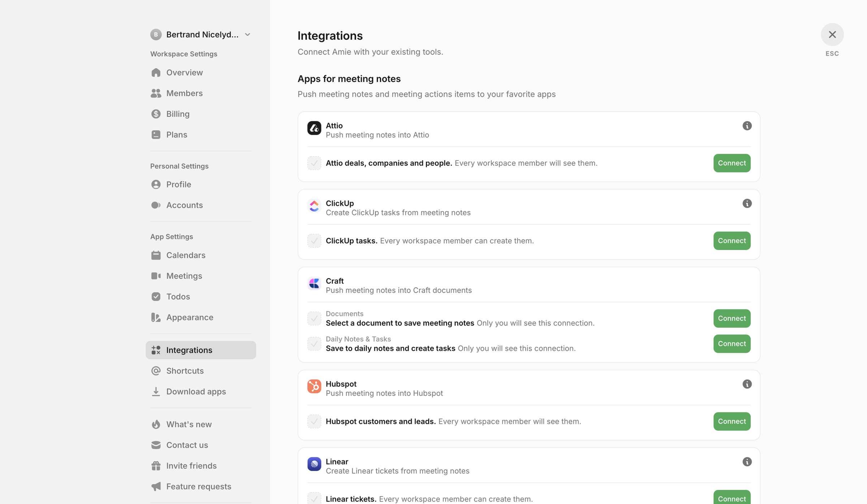Click the Feature requests megaphone icon

[x=156, y=486]
